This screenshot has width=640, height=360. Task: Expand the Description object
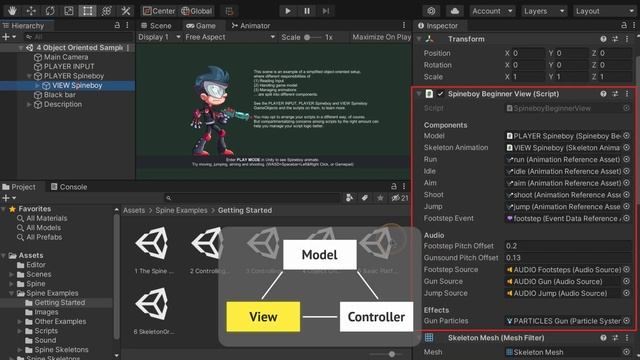point(29,104)
